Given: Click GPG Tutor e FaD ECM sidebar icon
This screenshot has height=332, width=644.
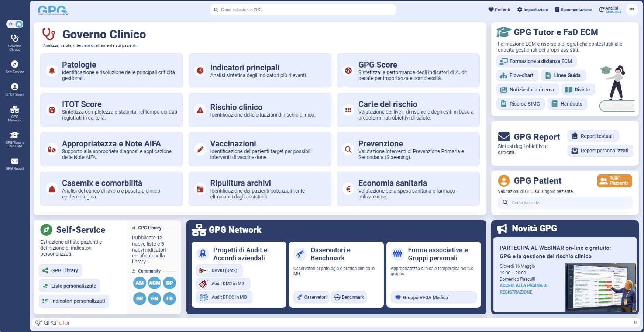Looking at the screenshot, I should pyautogui.click(x=15, y=135).
